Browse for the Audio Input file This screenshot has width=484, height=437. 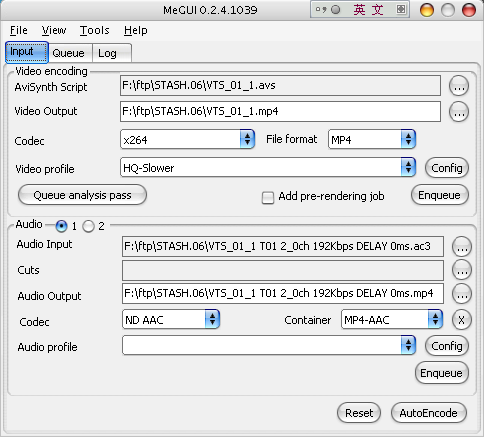(462, 247)
